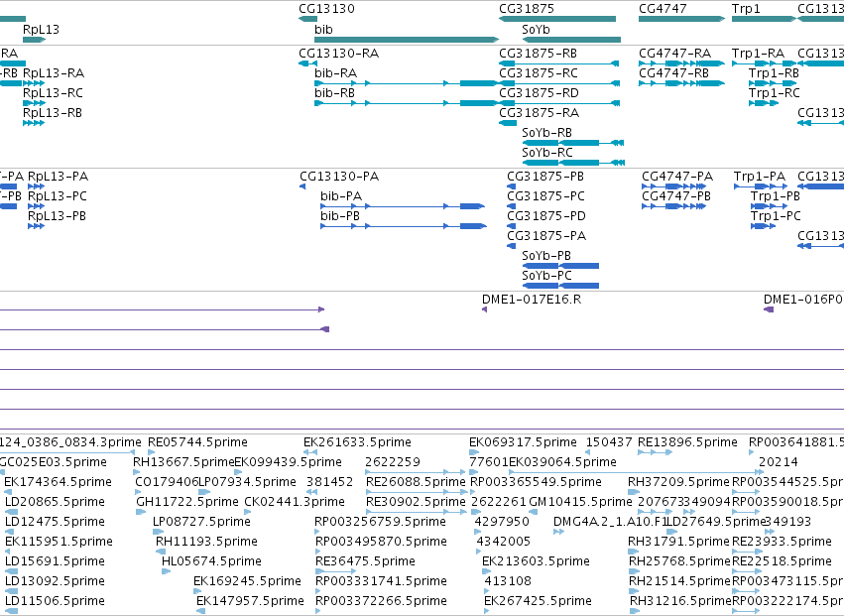This screenshot has width=844, height=616.
Task: Select the bib gene bar in gene track
Action: click(x=407, y=40)
